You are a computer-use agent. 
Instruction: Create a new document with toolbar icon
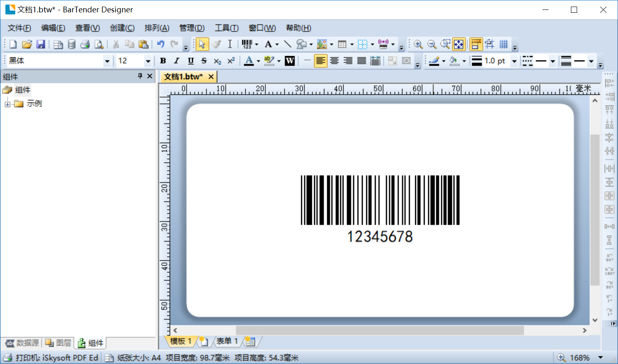point(13,44)
